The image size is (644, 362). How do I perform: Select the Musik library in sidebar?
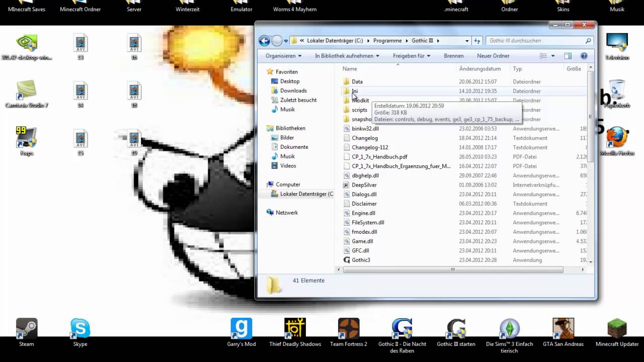point(287,156)
